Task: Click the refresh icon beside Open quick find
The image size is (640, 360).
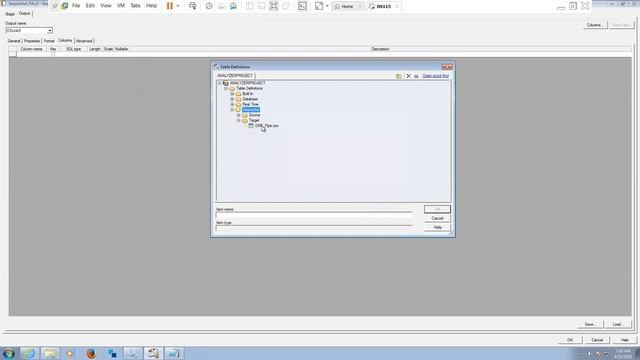Action: click(416, 76)
